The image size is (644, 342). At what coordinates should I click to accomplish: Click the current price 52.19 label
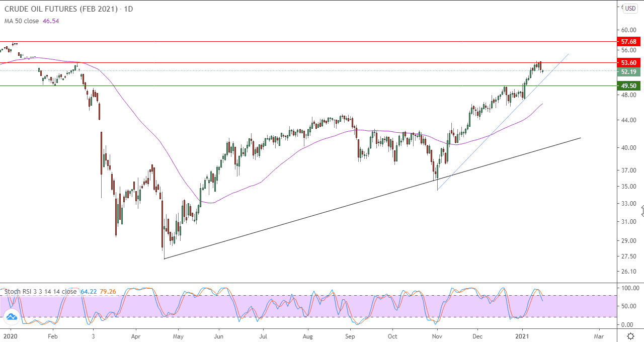[x=629, y=72]
